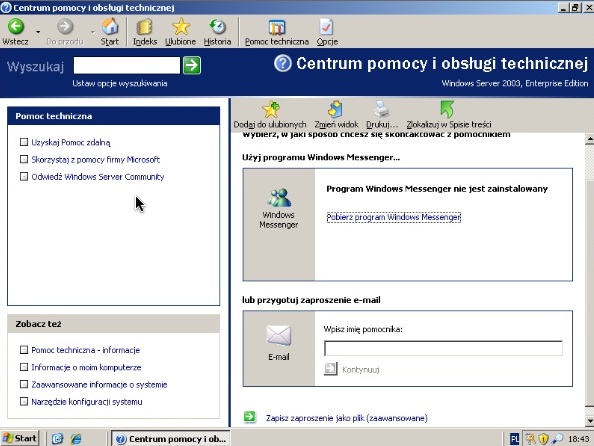Start search with green arrow button
This screenshot has height=446, width=594.
192,65
